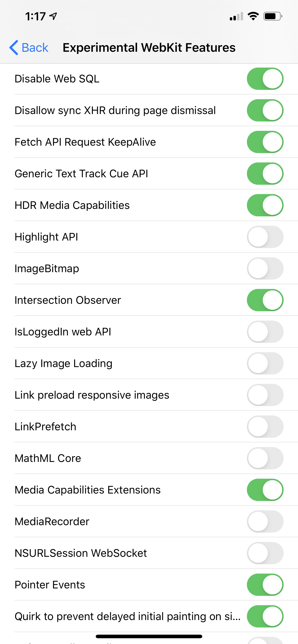Enable IsLoggedIn web API switch
This screenshot has height=644, width=298.
[265, 332]
